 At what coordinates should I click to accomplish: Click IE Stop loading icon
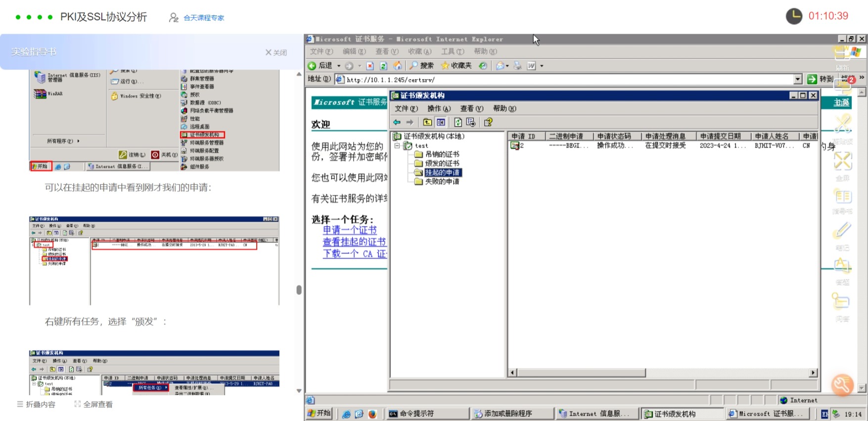pyautogui.click(x=370, y=66)
